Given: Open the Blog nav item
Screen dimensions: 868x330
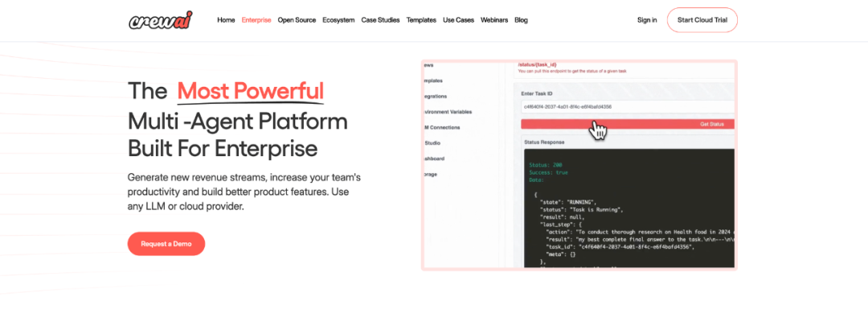Looking at the screenshot, I should pos(521,20).
